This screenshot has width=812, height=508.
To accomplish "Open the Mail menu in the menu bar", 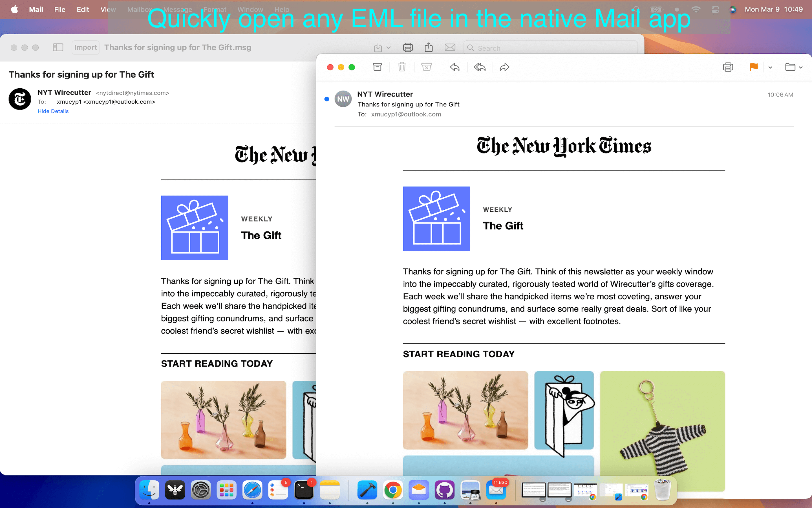I will point(36,9).
